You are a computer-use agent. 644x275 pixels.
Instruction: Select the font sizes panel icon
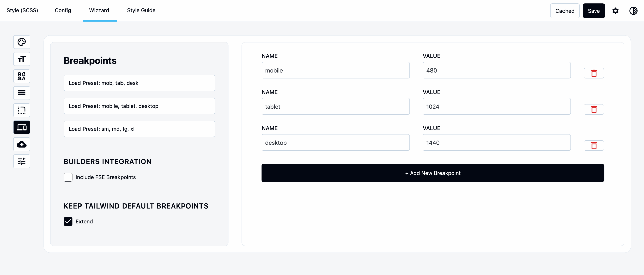click(x=22, y=59)
